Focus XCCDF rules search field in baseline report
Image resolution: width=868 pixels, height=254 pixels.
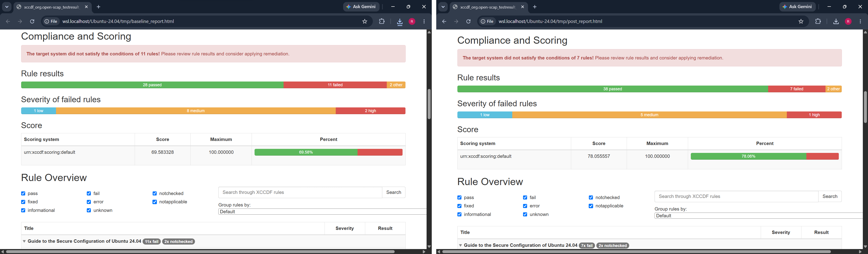click(300, 192)
